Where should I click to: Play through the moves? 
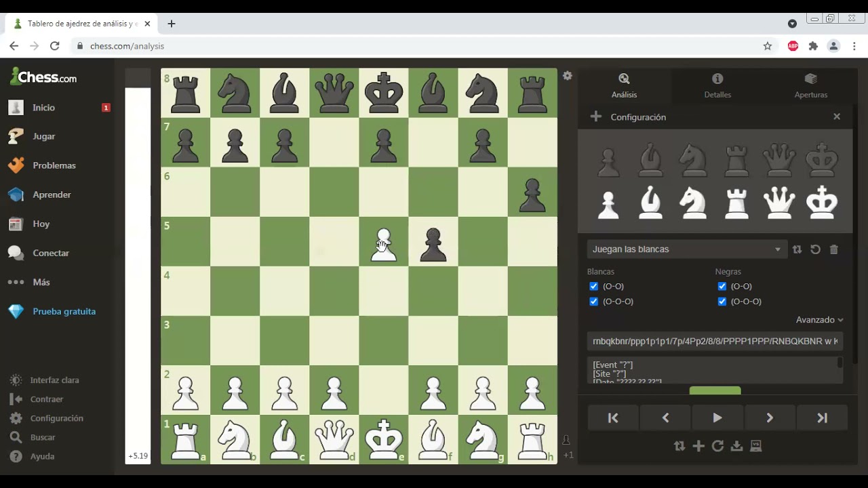[717, 418]
